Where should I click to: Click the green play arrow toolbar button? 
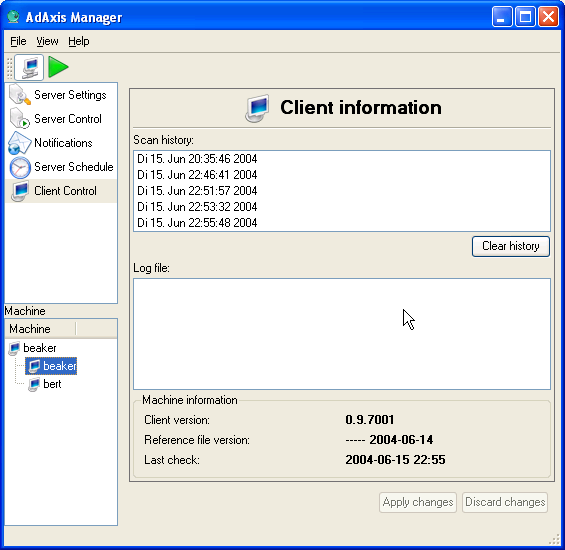pyautogui.click(x=58, y=67)
